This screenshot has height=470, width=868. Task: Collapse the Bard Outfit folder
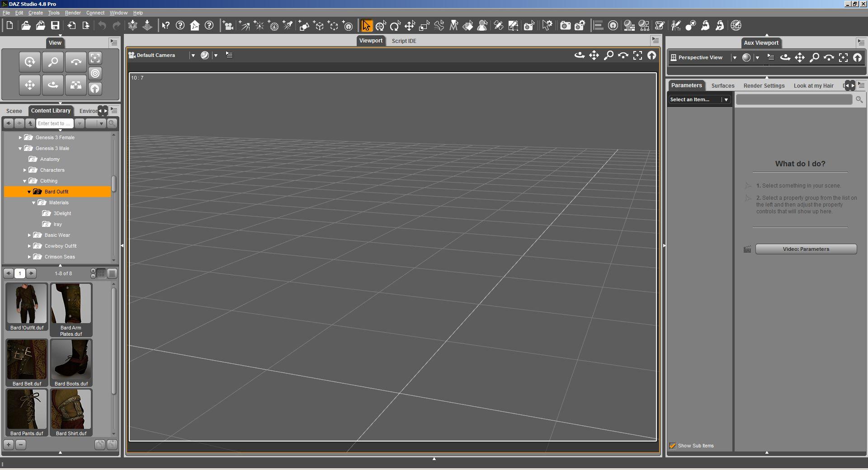(29, 192)
